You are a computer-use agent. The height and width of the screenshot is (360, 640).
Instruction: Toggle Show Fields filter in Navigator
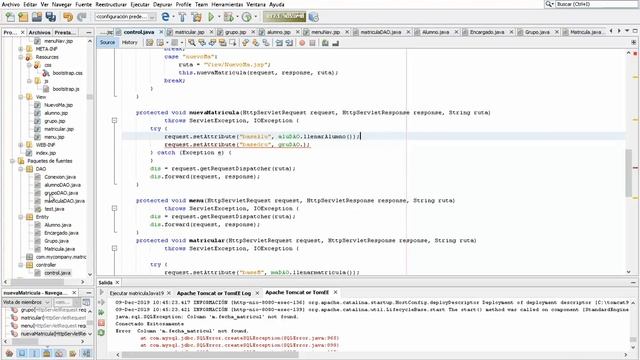tap(22, 353)
